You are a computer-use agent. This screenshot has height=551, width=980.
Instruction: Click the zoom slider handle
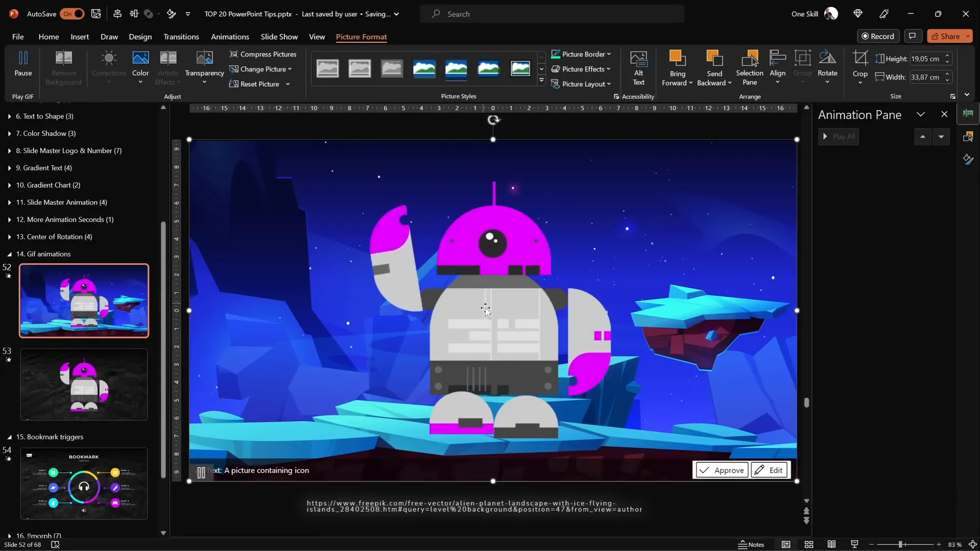point(901,544)
